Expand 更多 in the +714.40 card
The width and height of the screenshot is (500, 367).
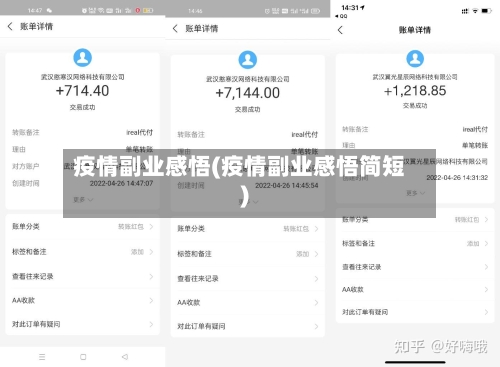click(x=83, y=200)
